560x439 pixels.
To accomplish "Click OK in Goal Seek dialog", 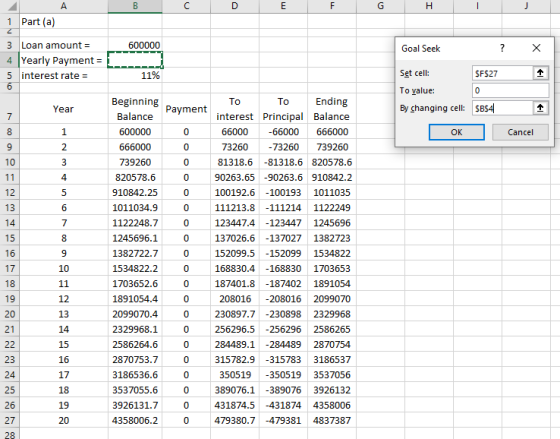I will [456, 132].
